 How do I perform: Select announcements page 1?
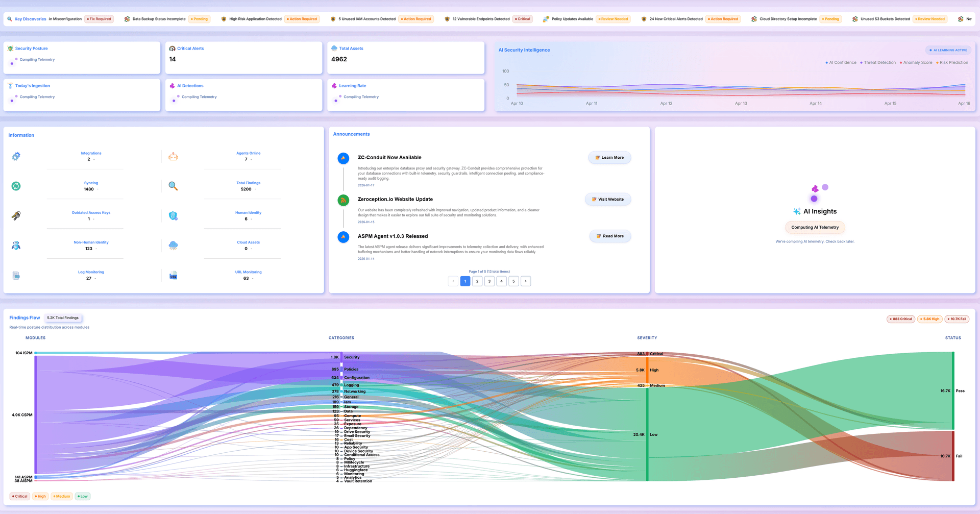coord(465,281)
